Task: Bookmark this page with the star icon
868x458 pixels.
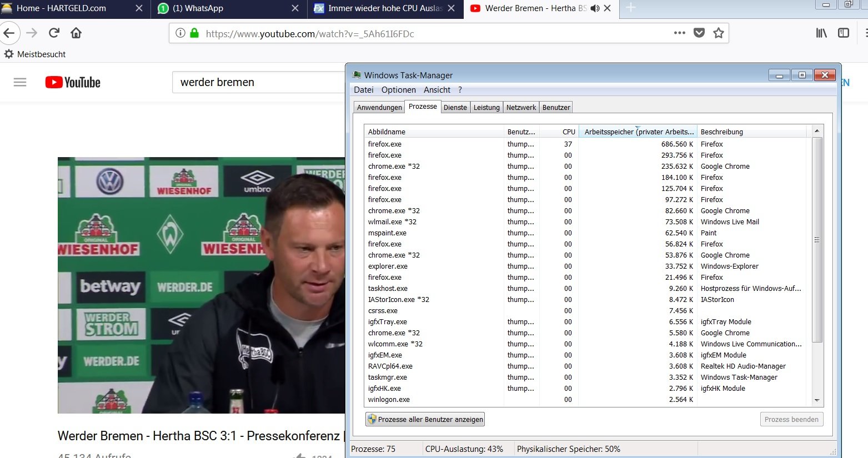Action: click(719, 33)
